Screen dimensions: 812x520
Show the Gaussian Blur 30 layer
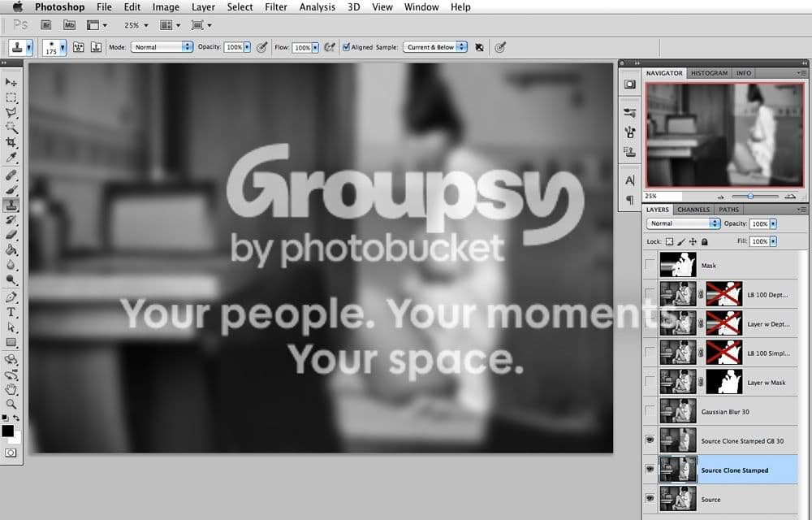(x=650, y=411)
